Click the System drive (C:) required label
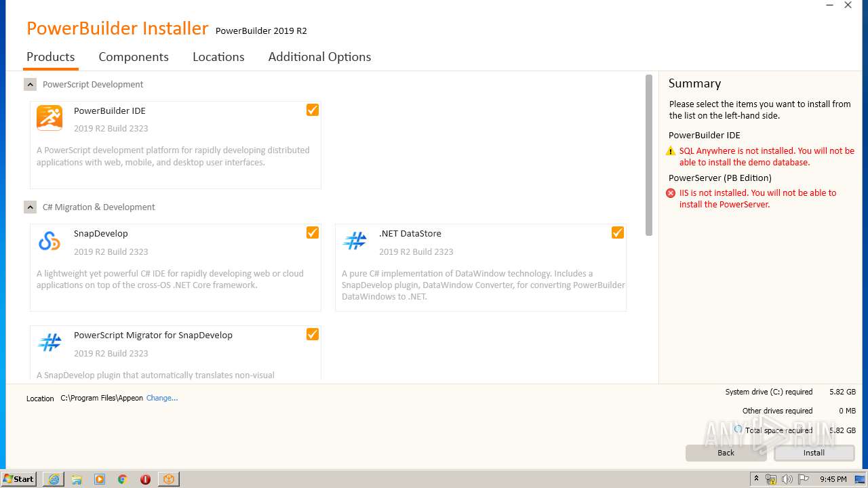This screenshot has height=488, width=868. point(769,392)
